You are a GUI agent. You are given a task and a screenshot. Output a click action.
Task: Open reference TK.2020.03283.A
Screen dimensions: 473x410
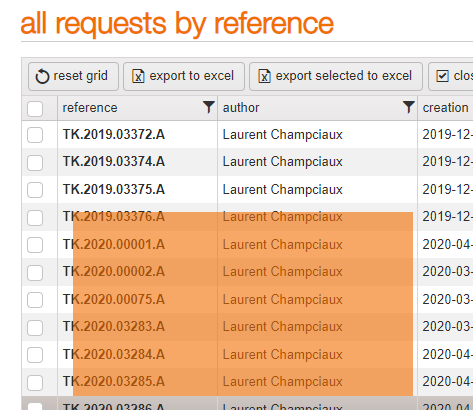[114, 326]
